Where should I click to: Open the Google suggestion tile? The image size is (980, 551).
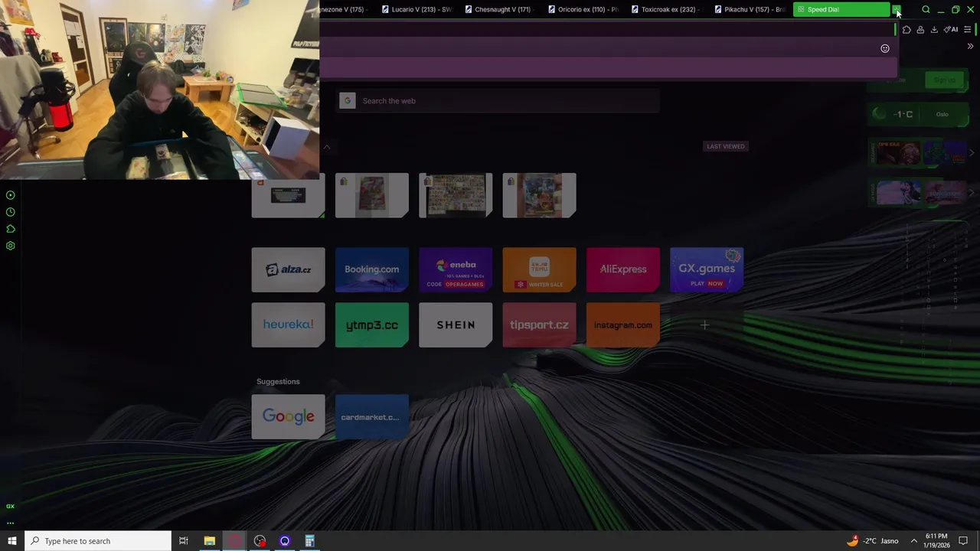point(288,417)
